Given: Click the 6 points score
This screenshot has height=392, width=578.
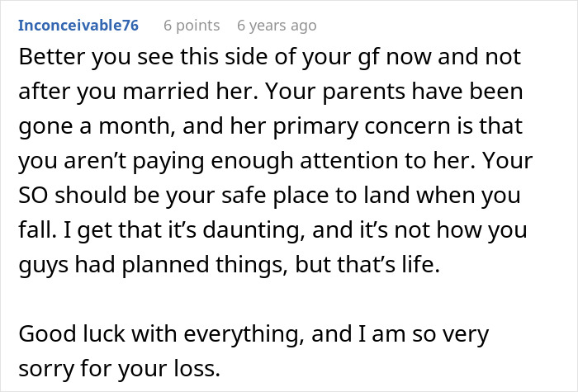Looking at the screenshot, I should pos(191,26).
